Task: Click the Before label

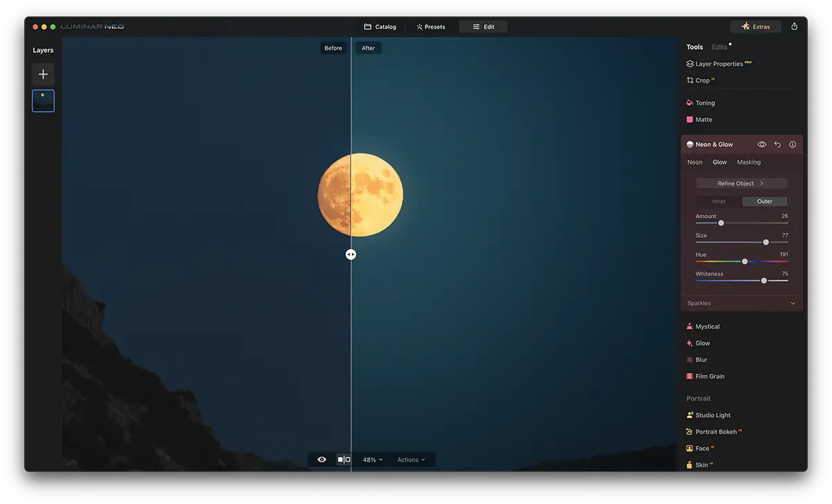Action: (333, 48)
